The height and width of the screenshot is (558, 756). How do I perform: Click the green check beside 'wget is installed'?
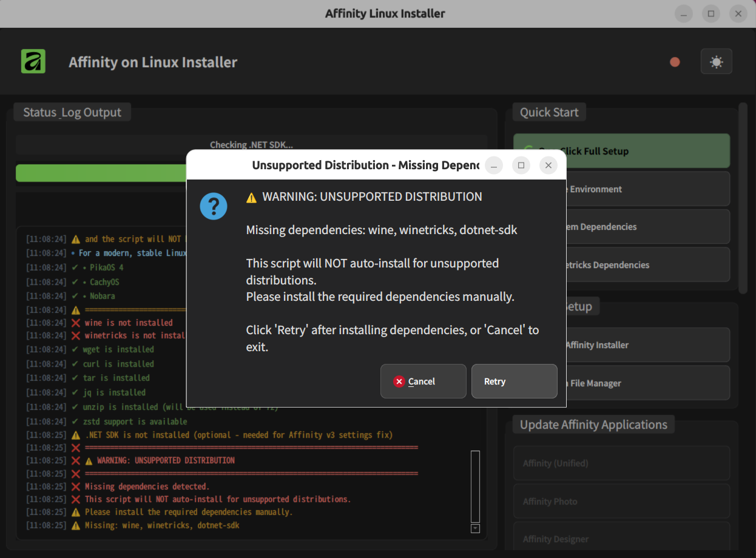pyautogui.click(x=75, y=349)
